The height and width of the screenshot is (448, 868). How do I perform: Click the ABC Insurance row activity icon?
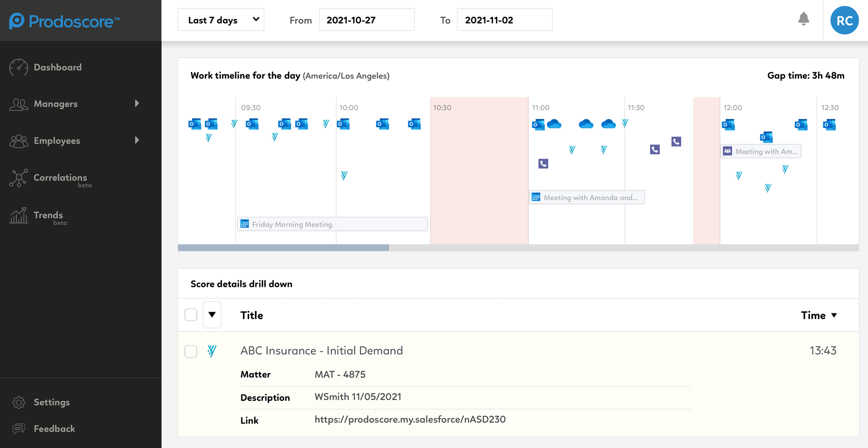pyautogui.click(x=212, y=351)
